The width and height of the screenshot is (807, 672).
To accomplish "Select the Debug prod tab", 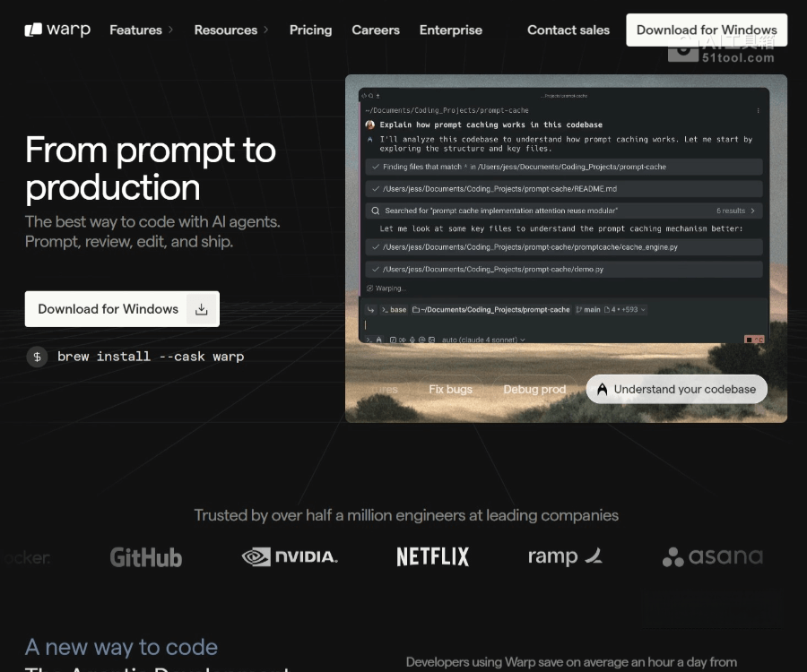I will coord(534,389).
